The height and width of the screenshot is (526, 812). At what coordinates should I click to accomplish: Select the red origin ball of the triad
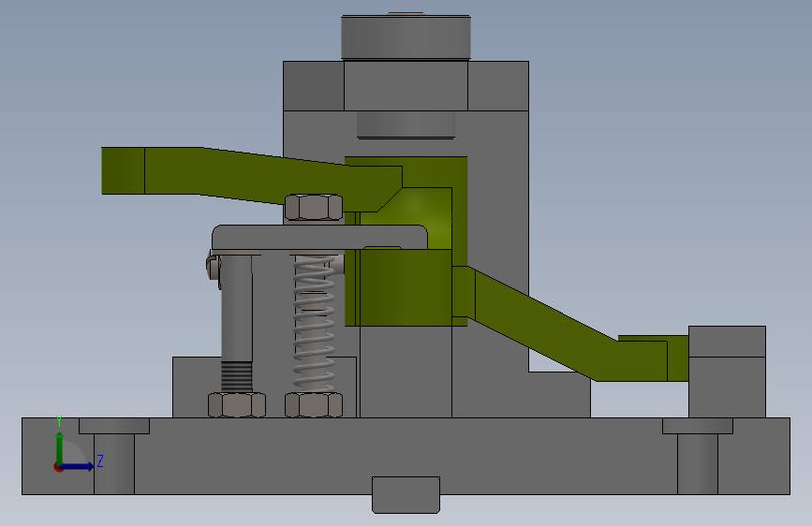point(58,467)
